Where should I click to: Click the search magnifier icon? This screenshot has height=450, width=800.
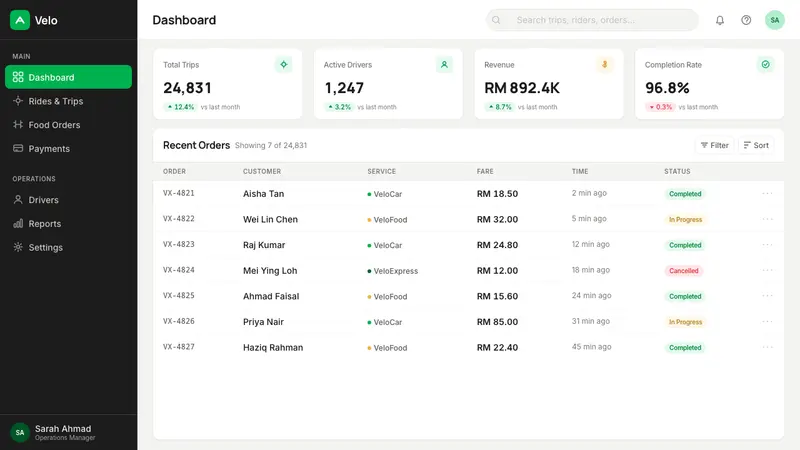(496, 20)
